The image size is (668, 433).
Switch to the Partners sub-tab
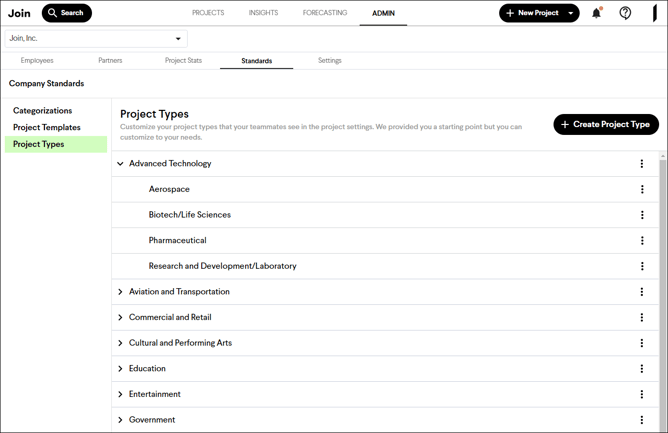tap(110, 61)
